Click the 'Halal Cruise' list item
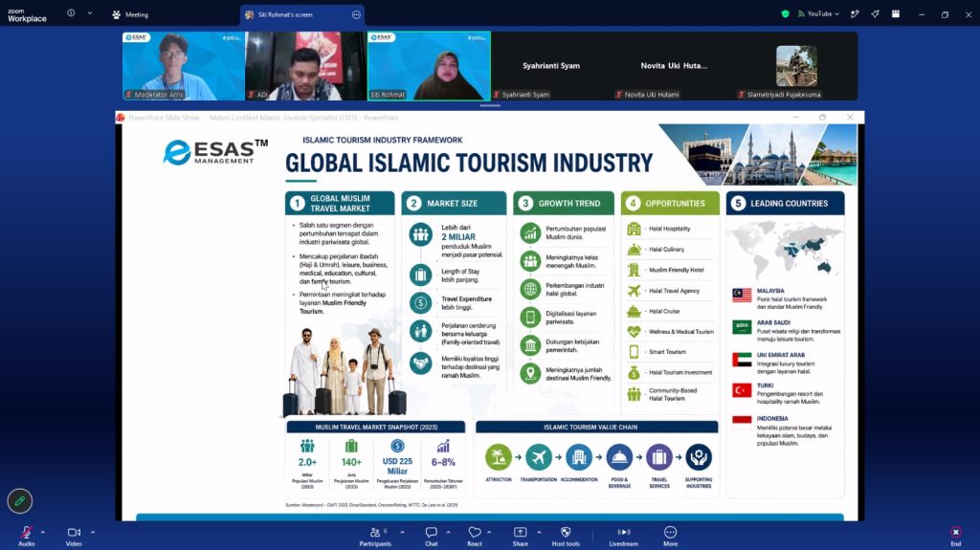Image resolution: width=980 pixels, height=550 pixels. tap(664, 311)
